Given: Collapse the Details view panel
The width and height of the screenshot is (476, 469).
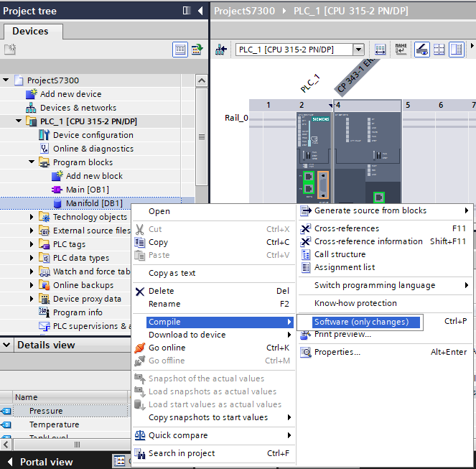Looking at the screenshot, I should (x=6, y=345).
